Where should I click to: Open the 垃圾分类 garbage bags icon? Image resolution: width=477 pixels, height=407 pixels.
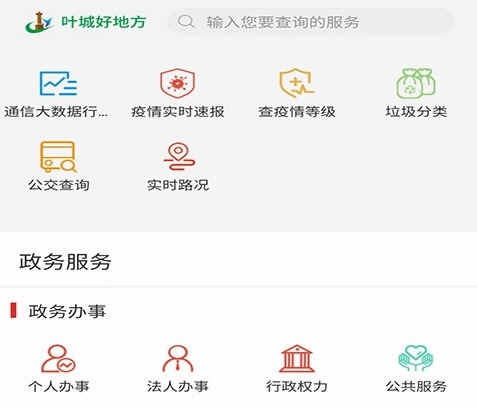tap(416, 83)
